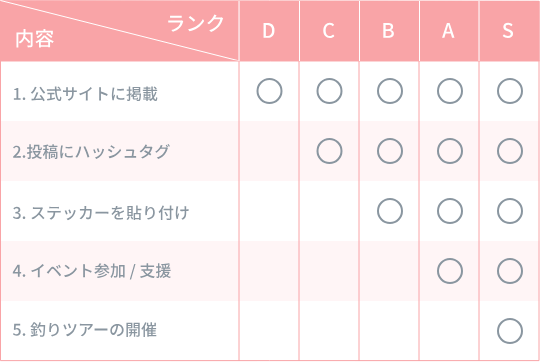
Task: Click the circle for イベント参加 / 支援 in rank S
Action: coord(510,271)
